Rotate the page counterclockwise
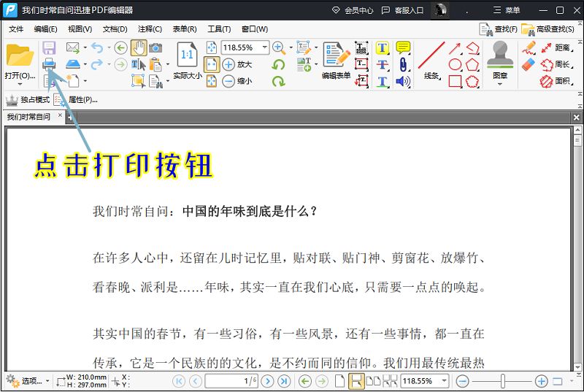The image size is (584, 392). pyautogui.click(x=278, y=64)
